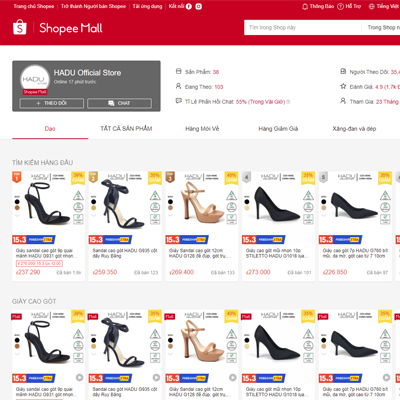Play video on first Giày Cao Gót product
The height and width of the screenshot is (400, 400).
pos(79,377)
